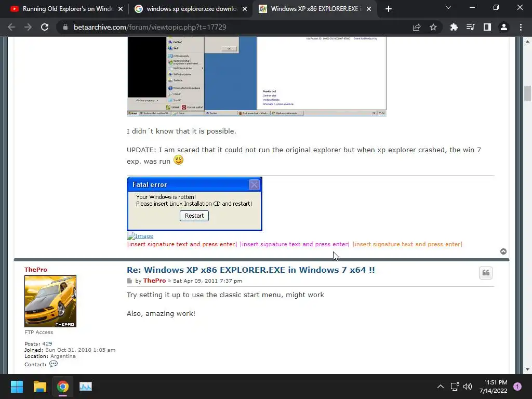Click the site lock icon in address bar
The image size is (532, 399).
pyautogui.click(x=65, y=27)
